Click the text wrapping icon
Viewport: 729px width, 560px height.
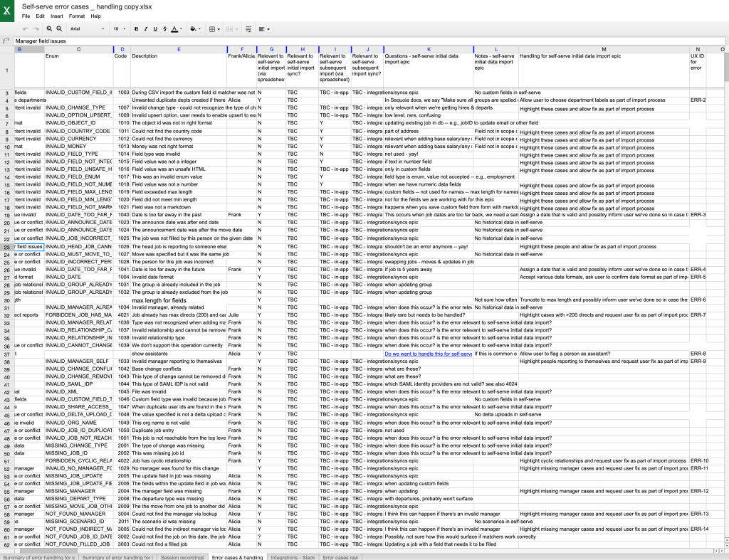click(x=248, y=29)
